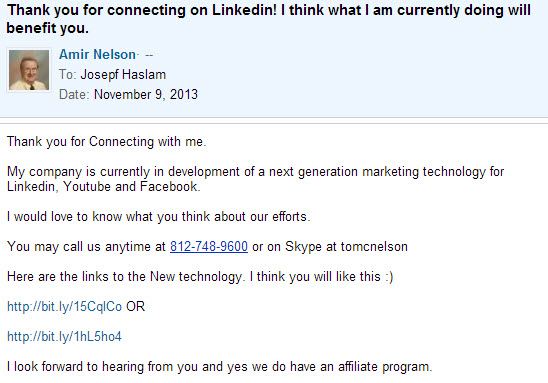The height and width of the screenshot is (383, 548).
Task: Click the 'Thank you for Connecting with me' line
Action: [x=107, y=142]
